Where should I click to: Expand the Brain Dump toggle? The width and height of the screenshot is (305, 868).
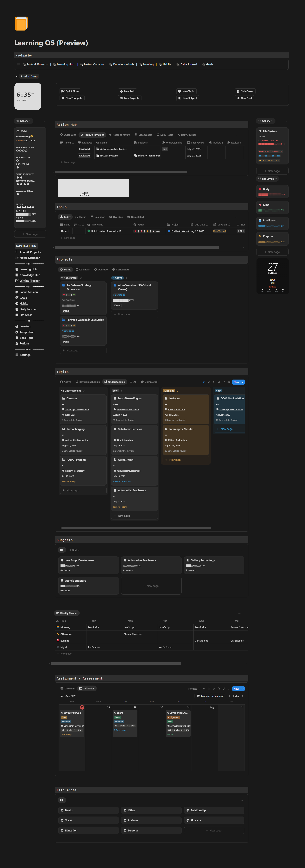click(x=17, y=76)
